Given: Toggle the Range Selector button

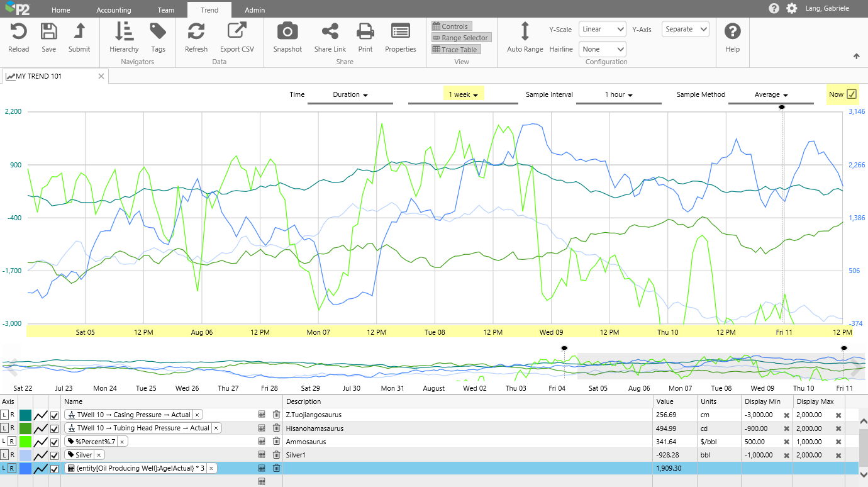Looking at the screenshot, I should (460, 38).
